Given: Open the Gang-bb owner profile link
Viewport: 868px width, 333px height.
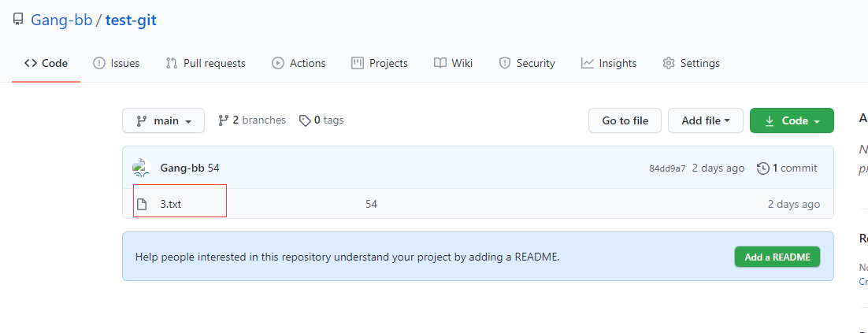Looking at the screenshot, I should tap(61, 20).
